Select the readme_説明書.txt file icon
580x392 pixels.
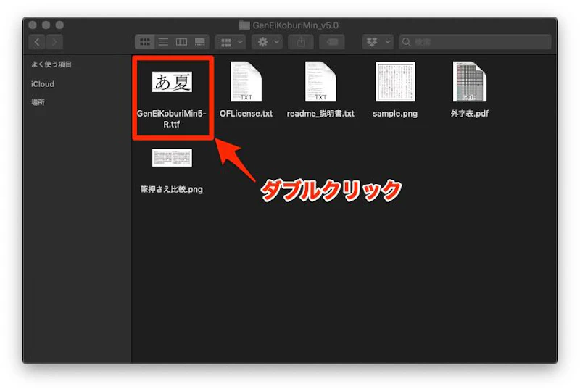320,82
